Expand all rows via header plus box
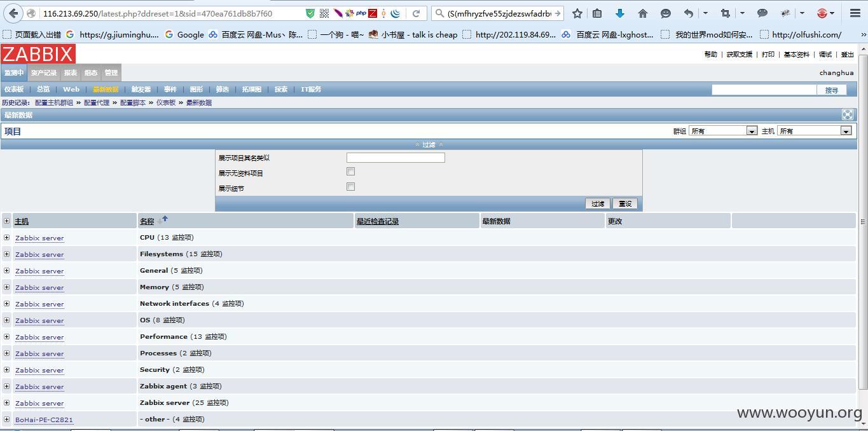This screenshot has height=431, width=868. 7,221
